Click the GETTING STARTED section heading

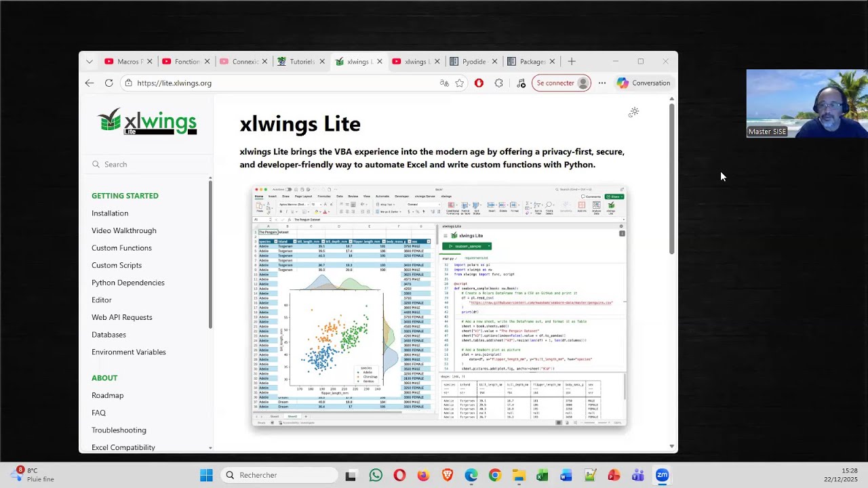(x=125, y=196)
